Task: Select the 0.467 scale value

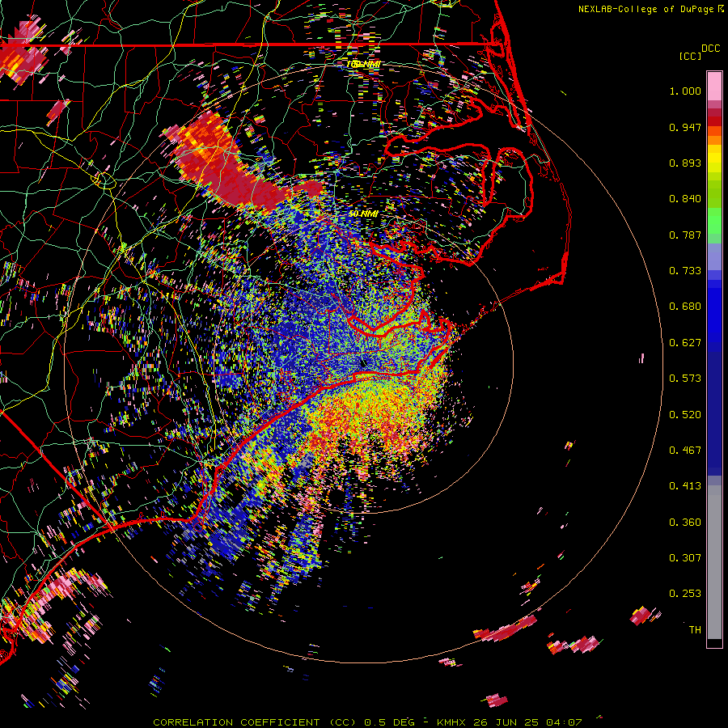Action: [x=685, y=451]
